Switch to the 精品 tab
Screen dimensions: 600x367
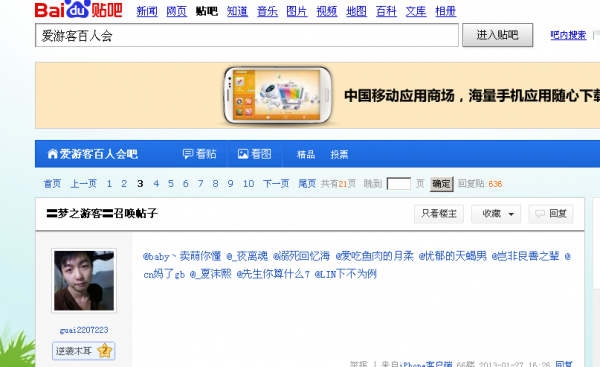click(306, 154)
